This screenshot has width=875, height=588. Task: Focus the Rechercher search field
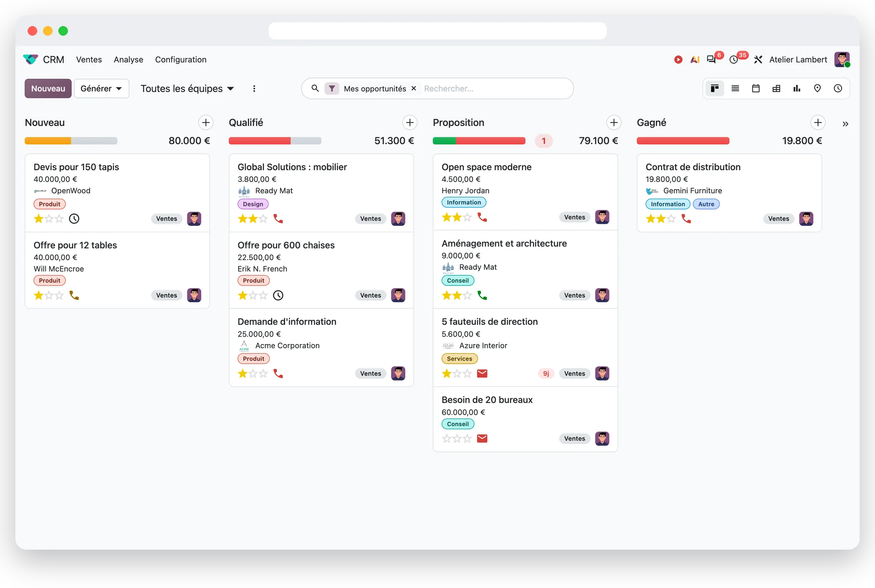click(x=495, y=89)
